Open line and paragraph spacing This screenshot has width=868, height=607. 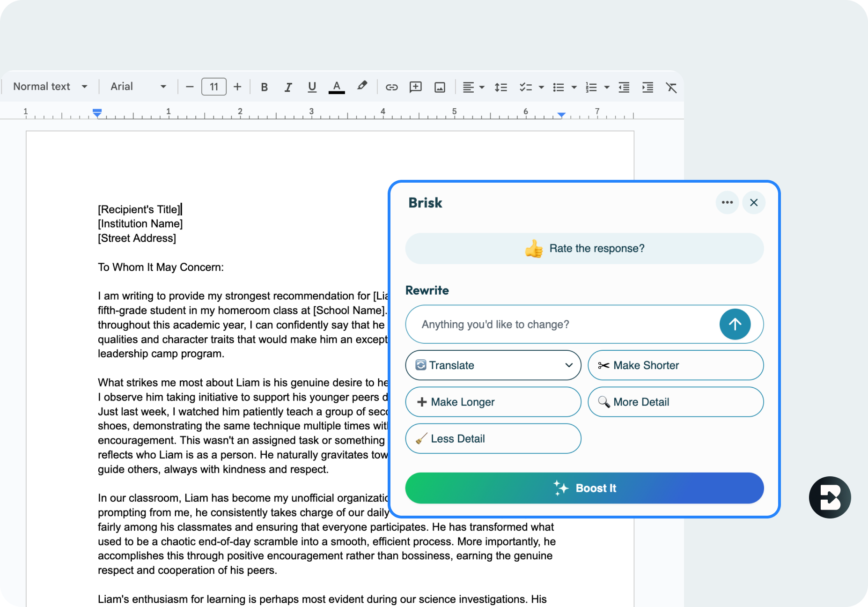click(x=501, y=87)
